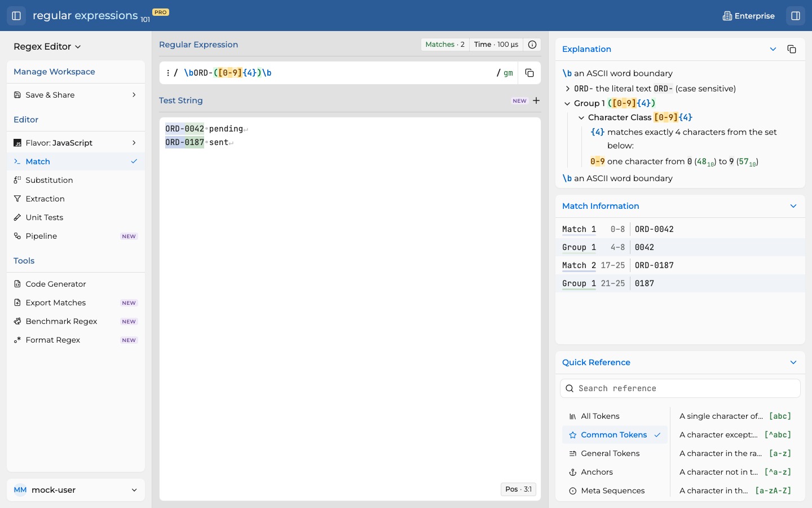Click the Format Regex icon
This screenshot has height=508, width=812.
pyautogui.click(x=17, y=340)
